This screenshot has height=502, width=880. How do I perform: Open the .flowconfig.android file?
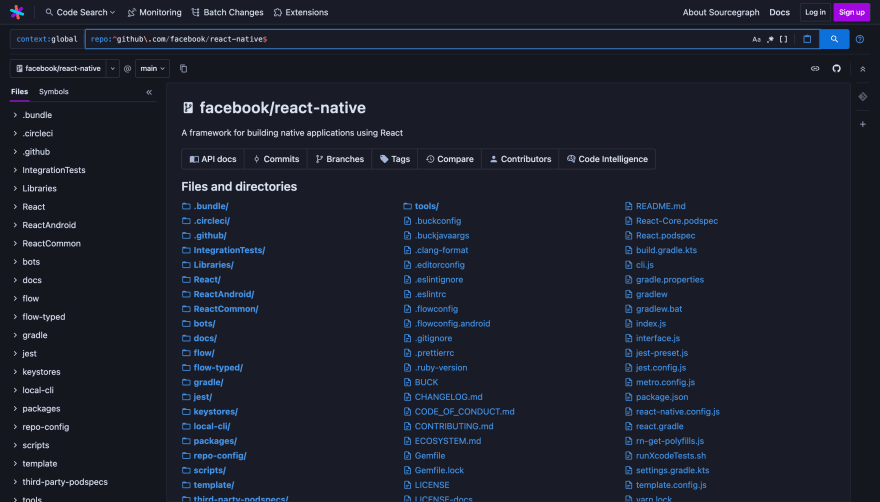point(452,323)
